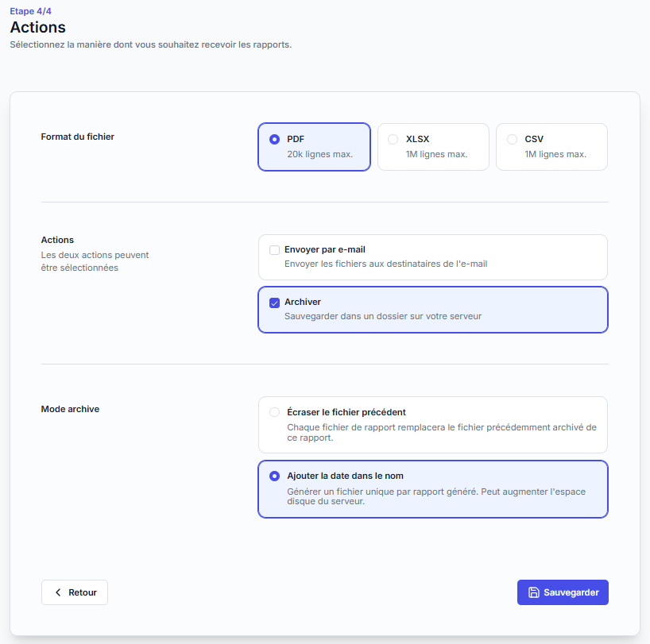The height and width of the screenshot is (644, 650).
Task: Select the PDF radio button
Action: click(275, 139)
